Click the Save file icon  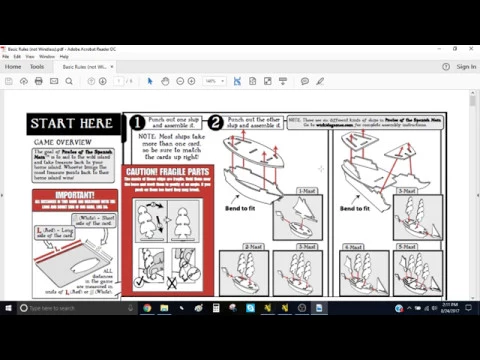pos(9,81)
